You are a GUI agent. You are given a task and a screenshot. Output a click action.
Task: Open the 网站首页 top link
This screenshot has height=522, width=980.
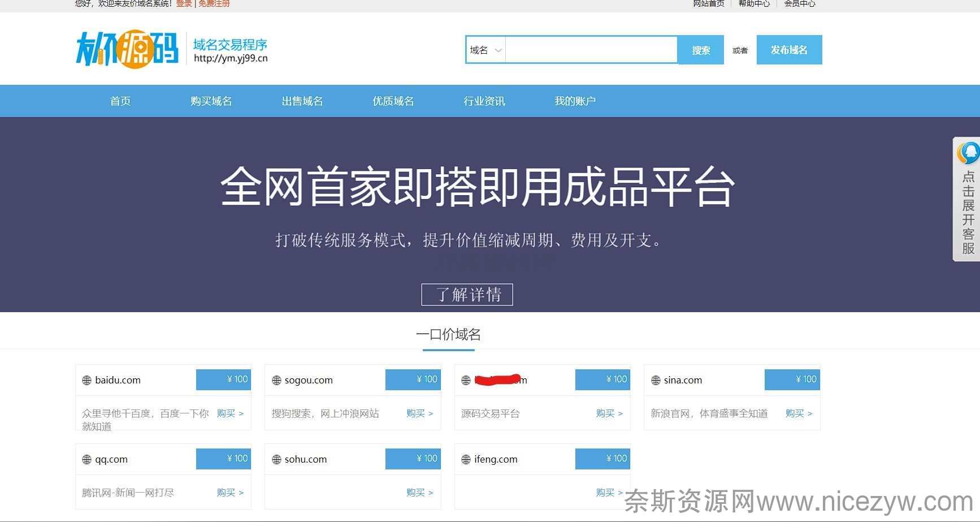tap(709, 3)
